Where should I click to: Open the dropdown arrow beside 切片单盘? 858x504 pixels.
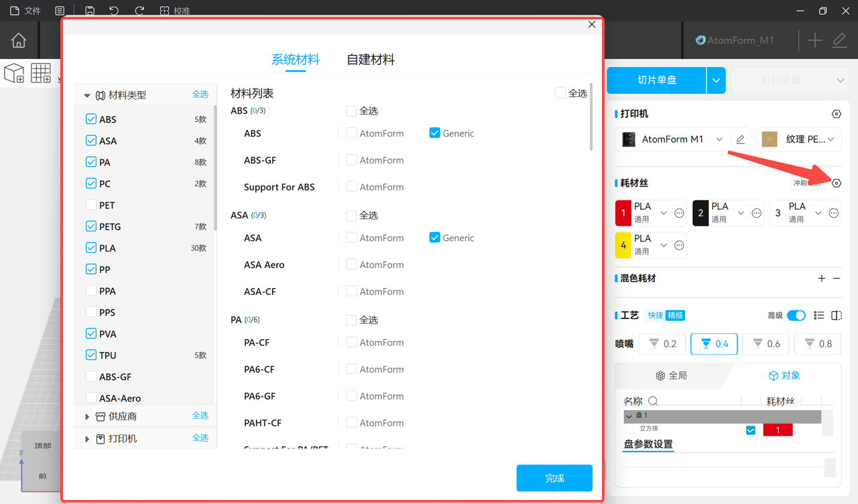(717, 80)
